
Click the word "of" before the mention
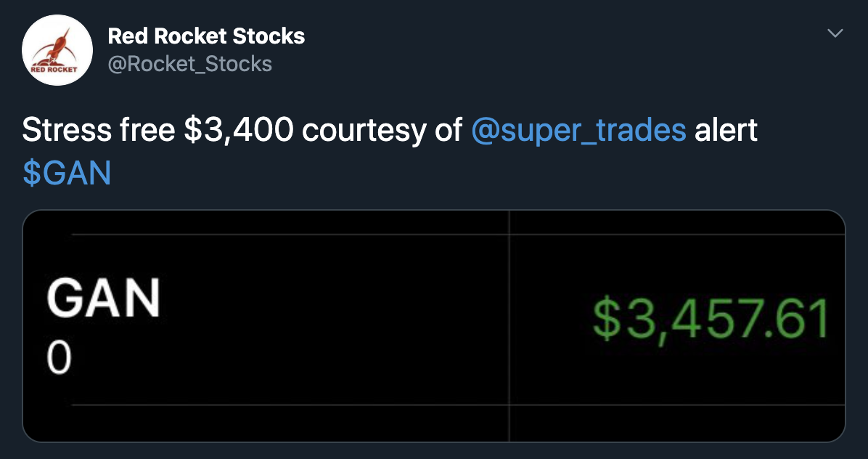click(446, 131)
